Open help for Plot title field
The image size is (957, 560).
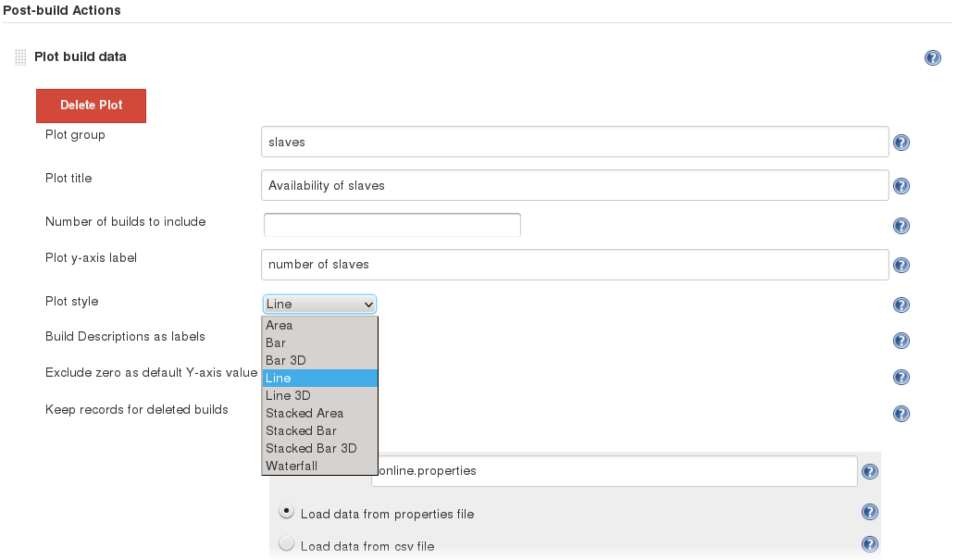(x=901, y=186)
